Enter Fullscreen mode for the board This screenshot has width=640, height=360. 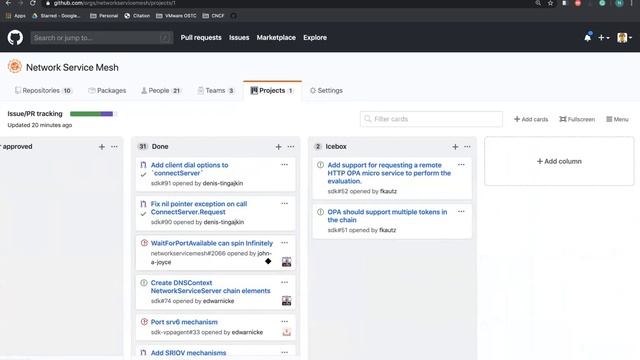(x=577, y=119)
